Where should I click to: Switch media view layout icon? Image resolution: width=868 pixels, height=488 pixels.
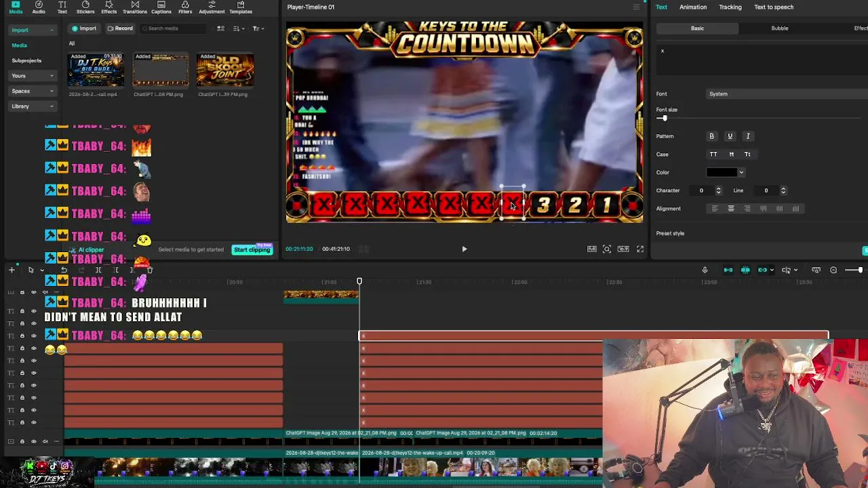pyautogui.click(x=220, y=28)
